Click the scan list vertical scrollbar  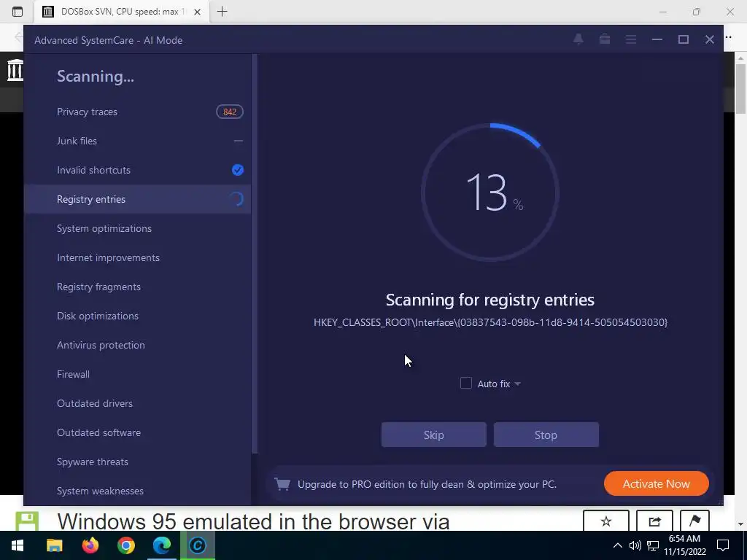(x=255, y=254)
